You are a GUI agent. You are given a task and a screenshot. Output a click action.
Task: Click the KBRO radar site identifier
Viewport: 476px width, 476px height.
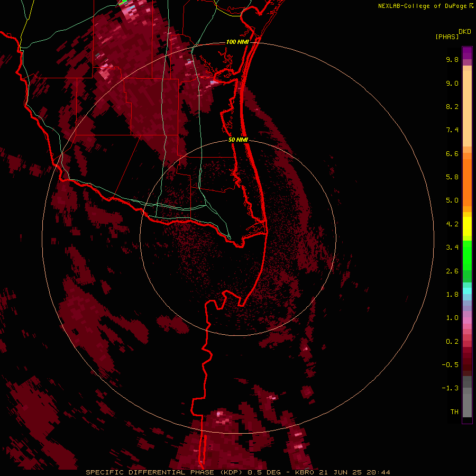point(305,472)
